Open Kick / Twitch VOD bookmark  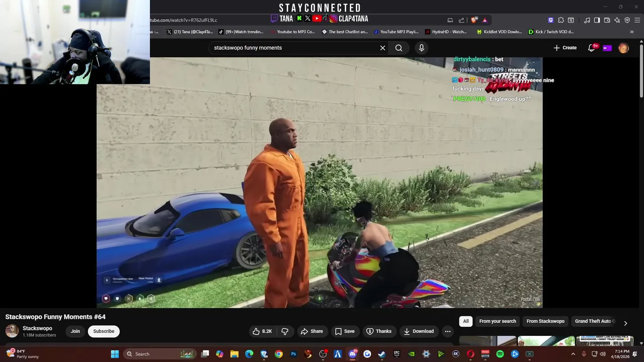[551, 32]
